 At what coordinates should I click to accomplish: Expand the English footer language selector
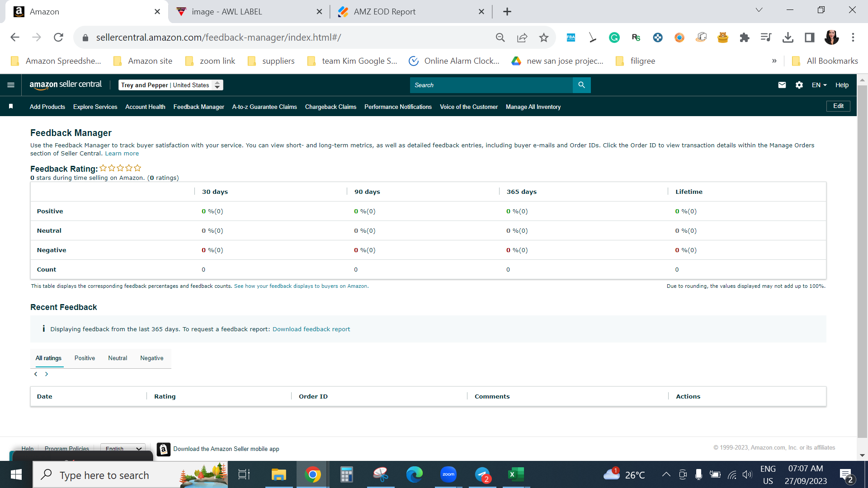click(123, 449)
